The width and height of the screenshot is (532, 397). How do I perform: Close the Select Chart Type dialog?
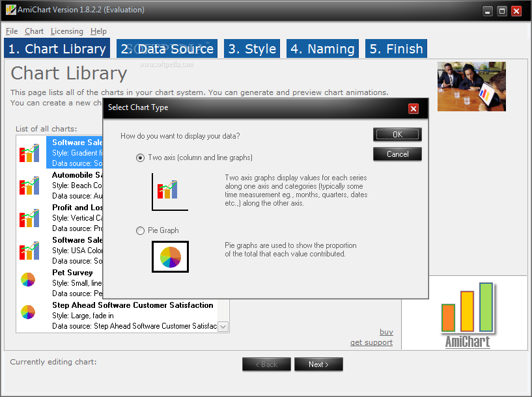click(413, 109)
